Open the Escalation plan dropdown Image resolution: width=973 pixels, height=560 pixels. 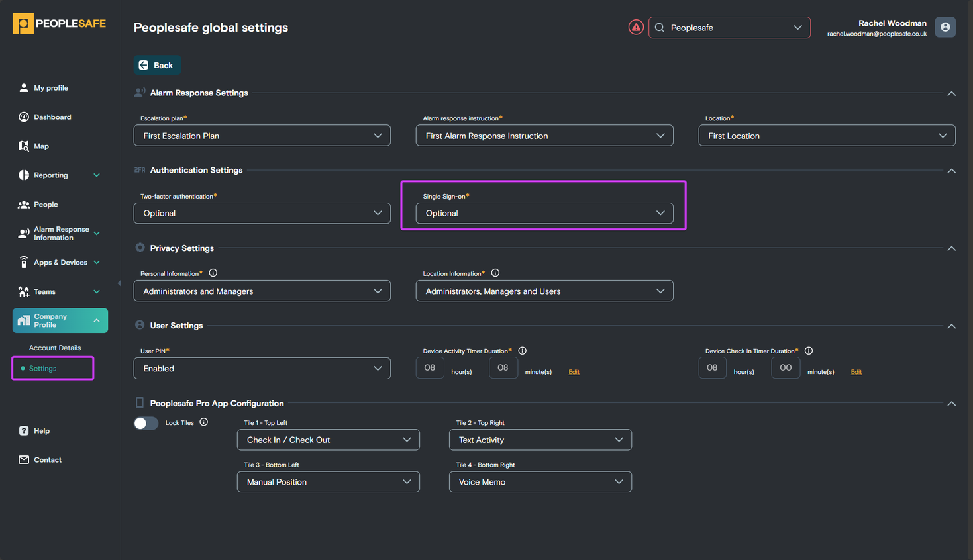pos(262,136)
